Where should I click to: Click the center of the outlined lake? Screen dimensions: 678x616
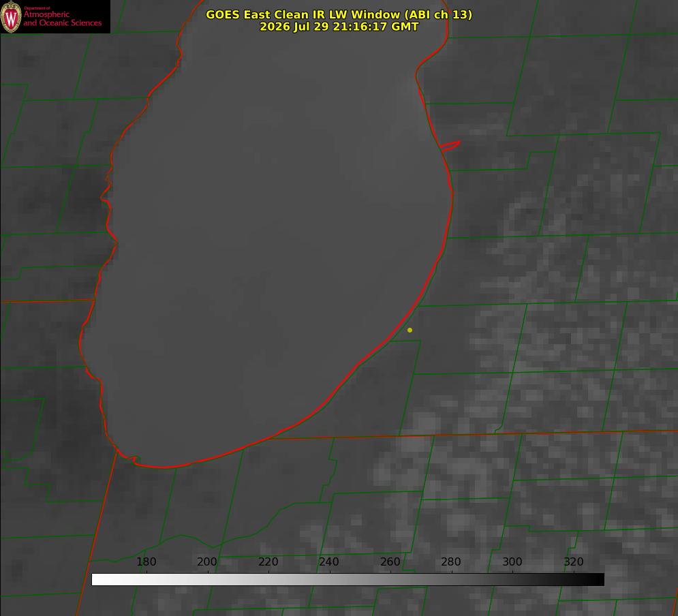[268, 242]
